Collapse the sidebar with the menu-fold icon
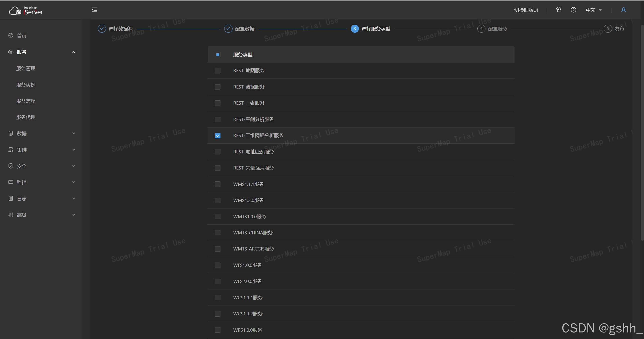Viewport: 644px width, 339px height. pos(94,10)
